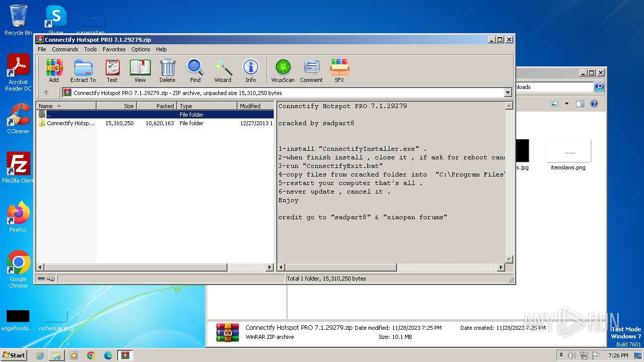Screen dimensions: 644x362
Task: Open the Options menu
Action: (141, 49)
